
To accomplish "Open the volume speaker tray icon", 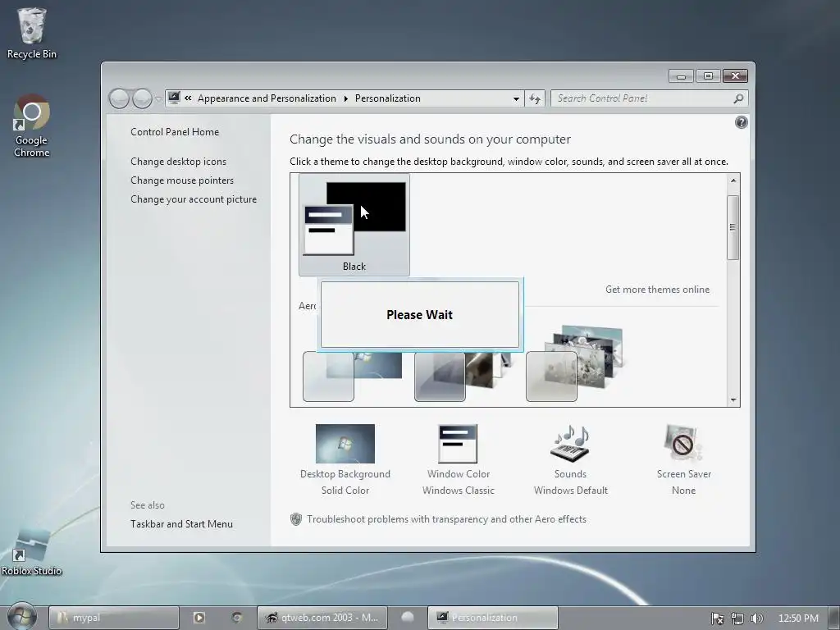I will tap(756, 619).
